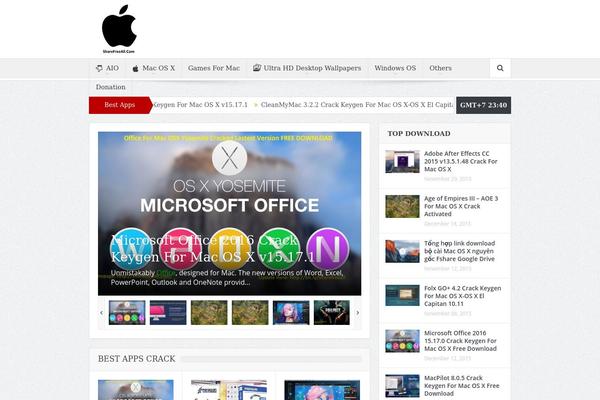Click the red Best Apps label
The image size is (600, 400).
[120, 105]
